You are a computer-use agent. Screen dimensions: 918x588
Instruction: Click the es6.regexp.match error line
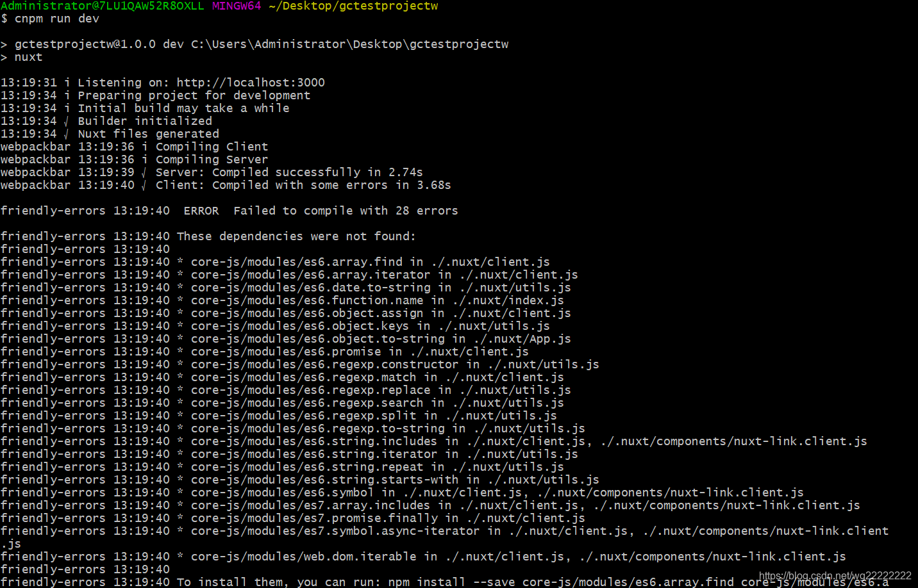pyautogui.click(x=282, y=377)
